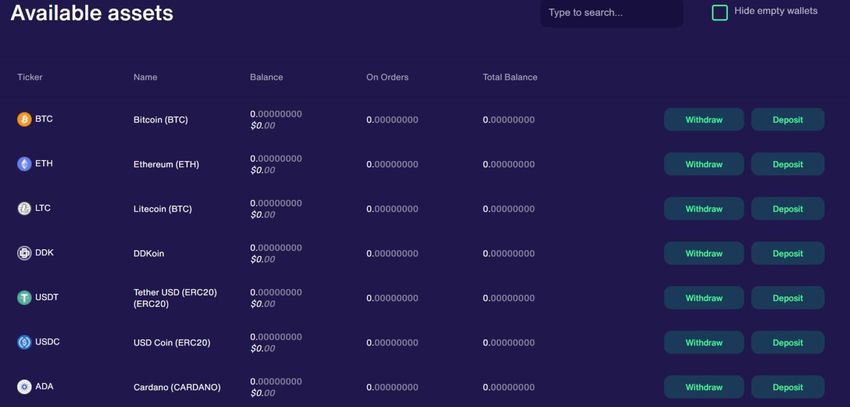Click the Cardano ADA coin icon

[x=24, y=387]
